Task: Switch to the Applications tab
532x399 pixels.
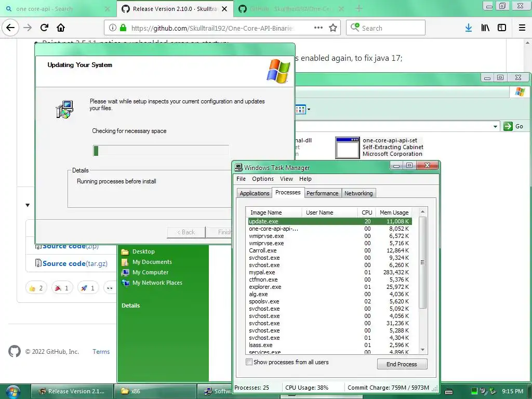Action: pos(255,193)
